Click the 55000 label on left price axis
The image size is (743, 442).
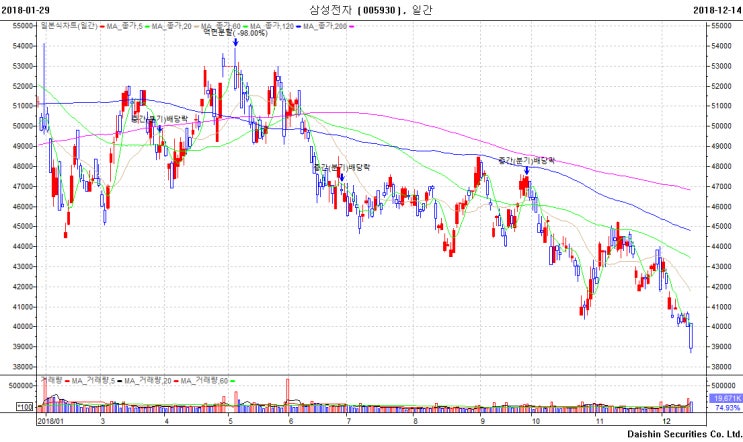pyautogui.click(x=23, y=26)
